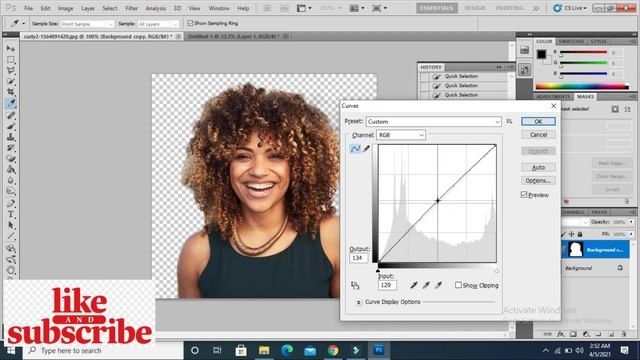
Task: Select the Clone Stamp tool
Action: pyautogui.click(x=11, y=137)
